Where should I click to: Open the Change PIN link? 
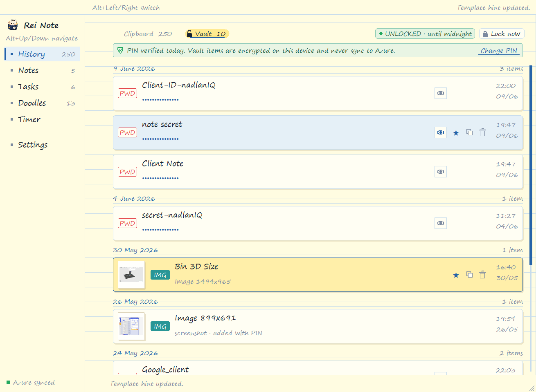[499, 51]
